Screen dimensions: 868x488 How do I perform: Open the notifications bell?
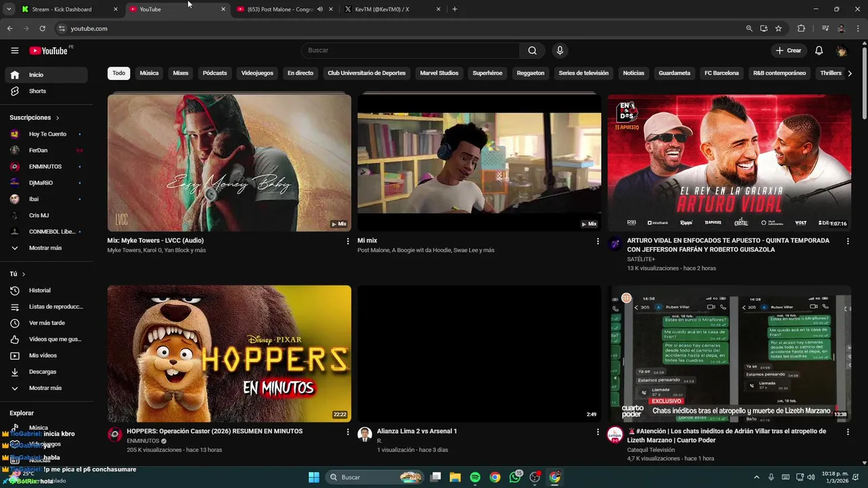(x=818, y=51)
